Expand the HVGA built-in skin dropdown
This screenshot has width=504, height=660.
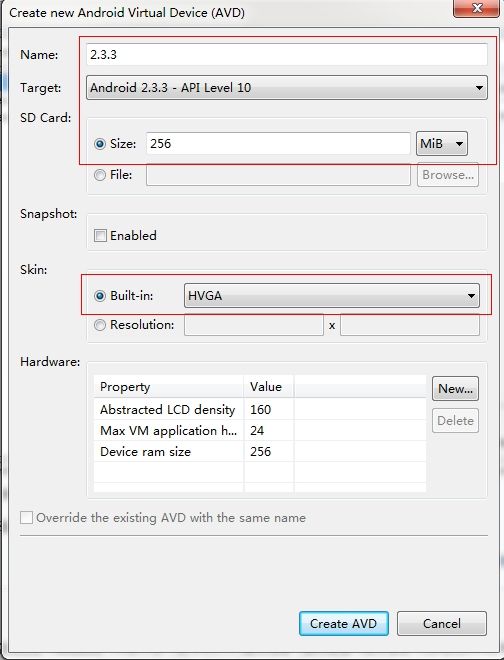click(x=332, y=295)
